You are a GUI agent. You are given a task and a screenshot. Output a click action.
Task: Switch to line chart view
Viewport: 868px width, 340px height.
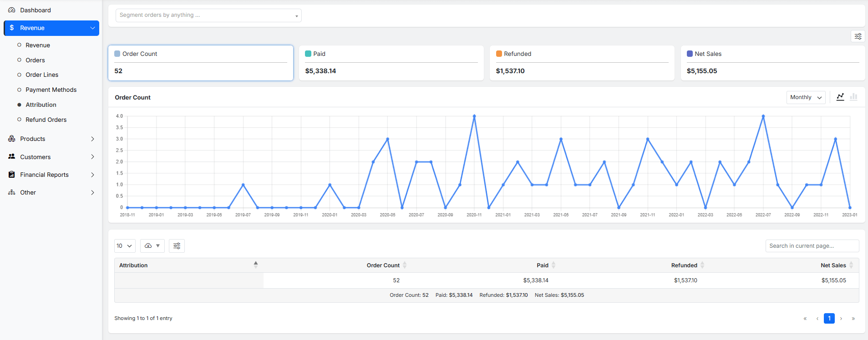click(x=840, y=97)
